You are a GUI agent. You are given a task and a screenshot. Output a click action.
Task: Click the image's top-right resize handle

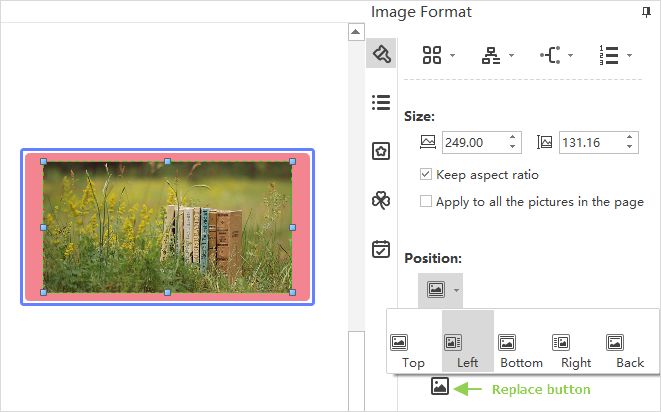(x=293, y=162)
